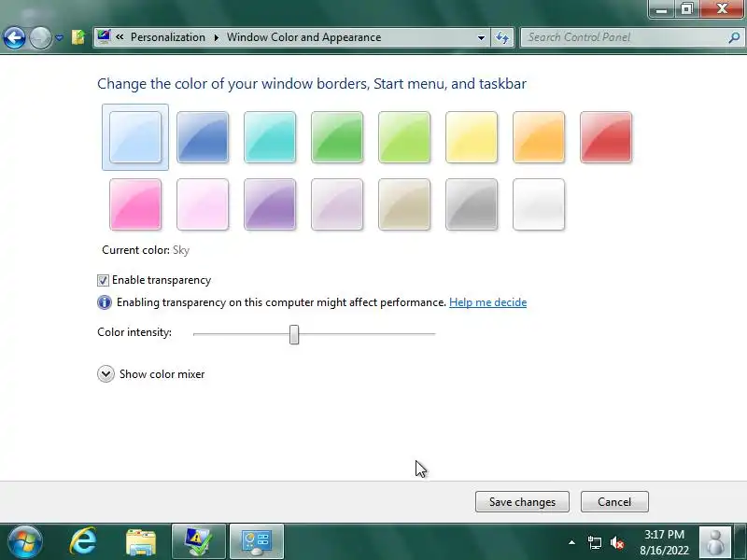Viewport: 747px width, 560px height.
Task: Click the transparency info icon
Action: [x=105, y=302]
